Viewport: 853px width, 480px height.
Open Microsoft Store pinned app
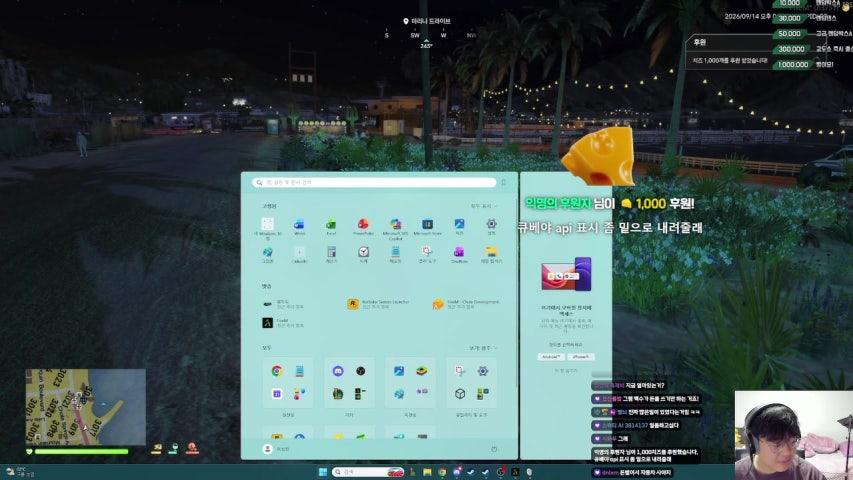pos(428,226)
